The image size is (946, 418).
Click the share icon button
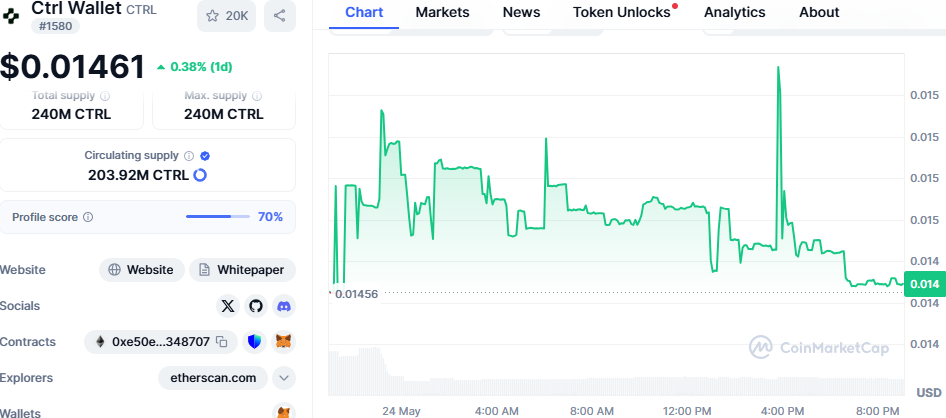pos(279,16)
